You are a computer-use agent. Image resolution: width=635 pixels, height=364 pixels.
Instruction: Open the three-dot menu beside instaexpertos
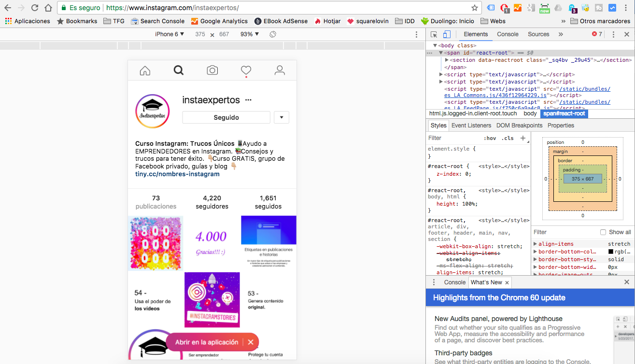248,100
